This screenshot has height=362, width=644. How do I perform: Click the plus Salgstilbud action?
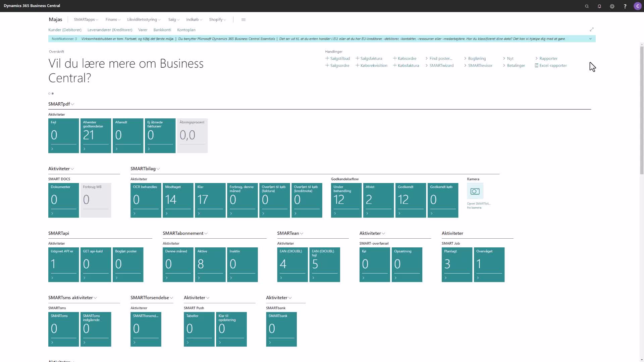(338, 58)
